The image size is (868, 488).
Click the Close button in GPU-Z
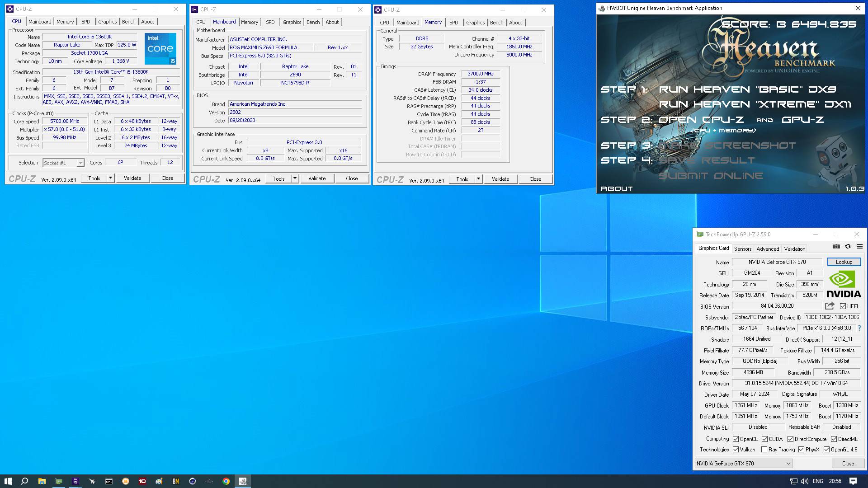(848, 464)
